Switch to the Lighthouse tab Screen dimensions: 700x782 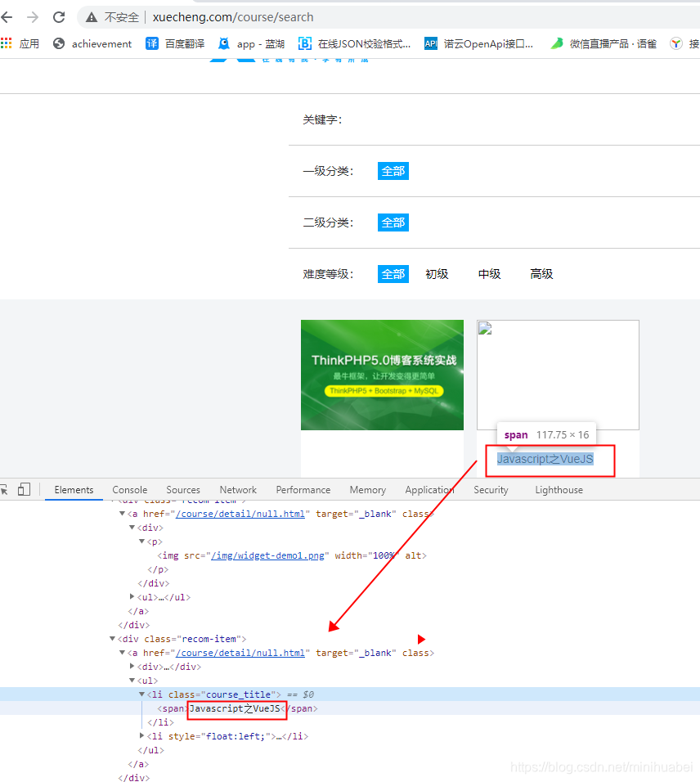pyautogui.click(x=559, y=490)
